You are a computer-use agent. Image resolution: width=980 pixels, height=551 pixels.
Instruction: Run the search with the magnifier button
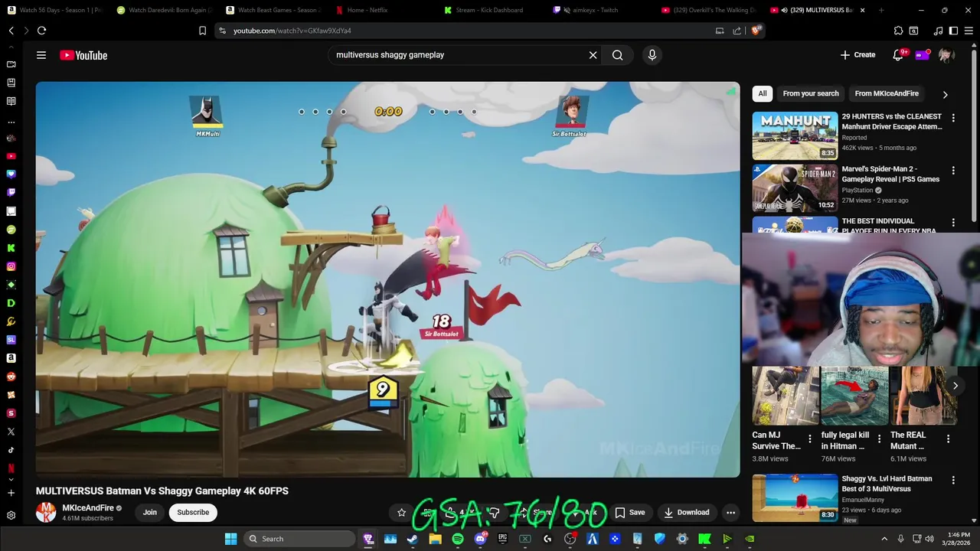pos(617,55)
